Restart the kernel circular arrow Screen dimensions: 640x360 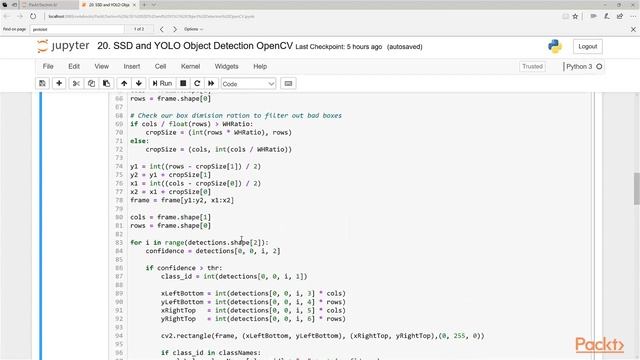[x=197, y=83]
